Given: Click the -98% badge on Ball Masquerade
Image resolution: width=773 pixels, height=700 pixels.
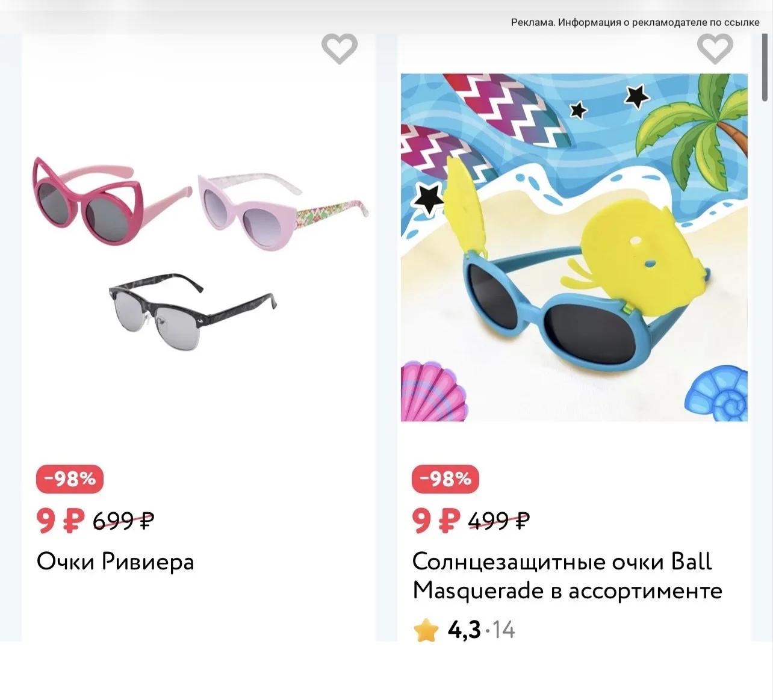Looking at the screenshot, I should (x=445, y=479).
